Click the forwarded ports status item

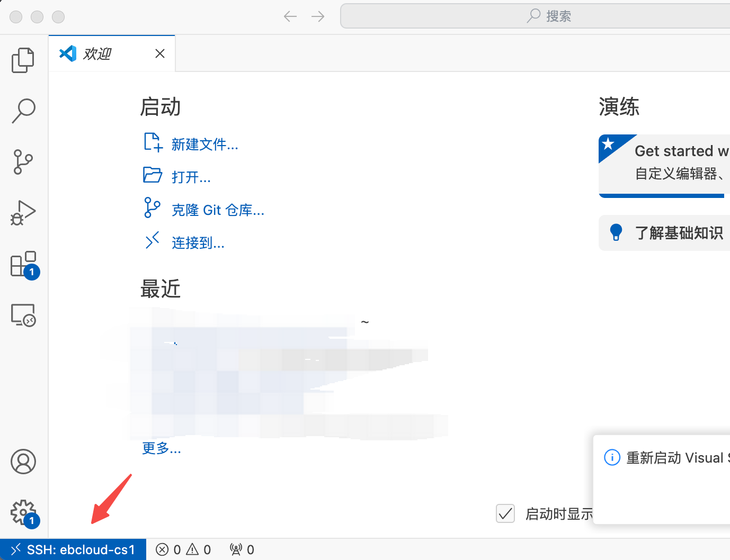tap(242, 550)
